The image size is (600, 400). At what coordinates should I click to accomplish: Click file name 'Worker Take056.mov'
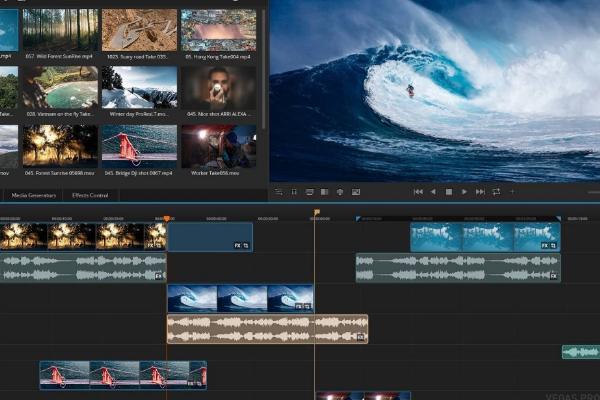point(215,173)
